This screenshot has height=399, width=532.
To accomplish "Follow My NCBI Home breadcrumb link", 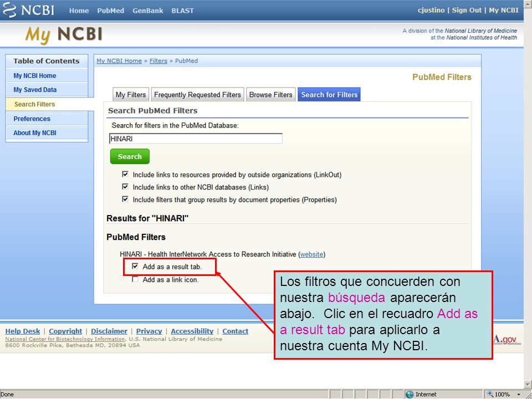I will point(119,61).
